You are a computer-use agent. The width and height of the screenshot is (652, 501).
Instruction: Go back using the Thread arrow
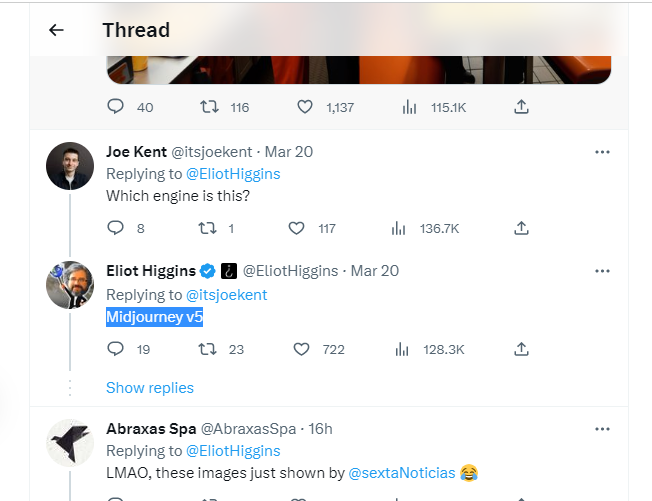tap(56, 30)
